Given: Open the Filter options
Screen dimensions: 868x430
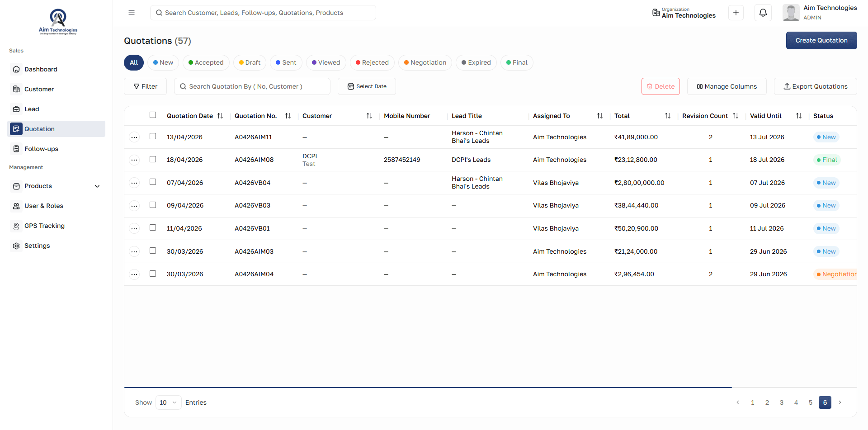Looking at the screenshot, I should point(146,86).
